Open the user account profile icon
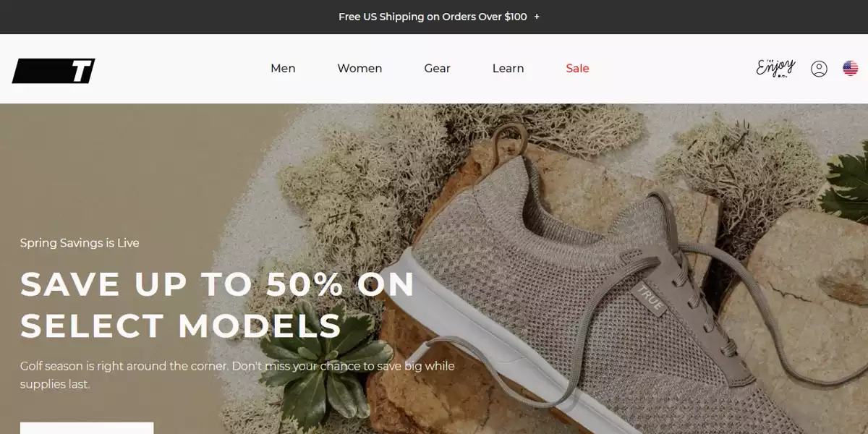The width and height of the screenshot is (868, 434). point(819,69)
